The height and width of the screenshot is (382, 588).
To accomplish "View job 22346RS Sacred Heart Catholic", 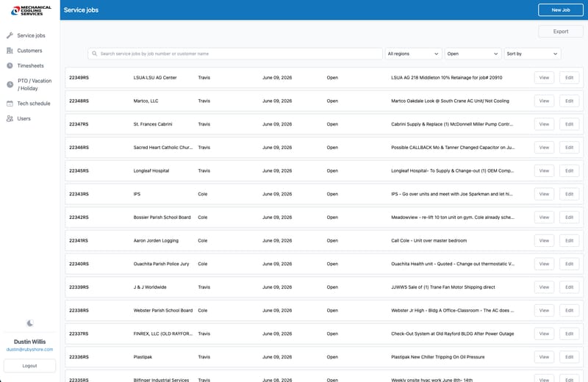I will point(544,148).
